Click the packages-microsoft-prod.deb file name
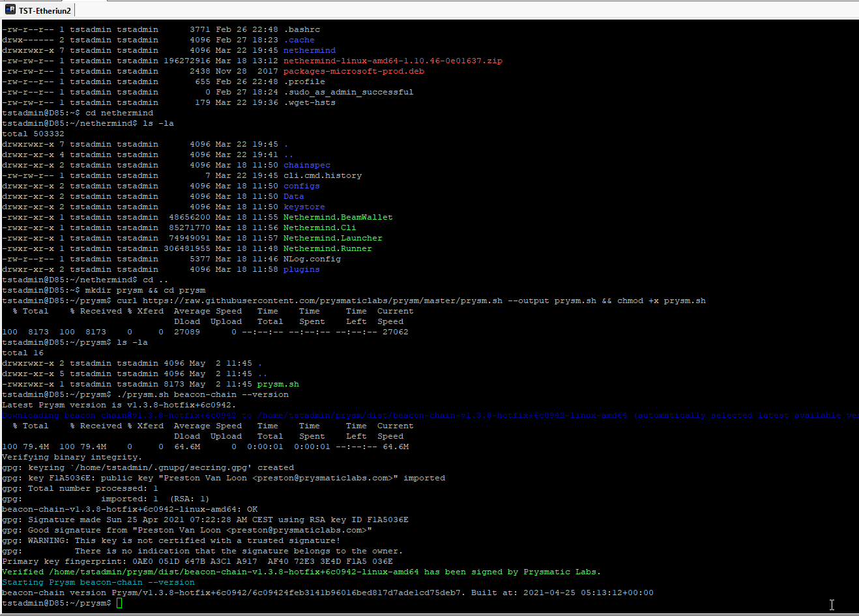Image resolution: width=859 pixels, height=616 pixels. click(x=354, y=71)
